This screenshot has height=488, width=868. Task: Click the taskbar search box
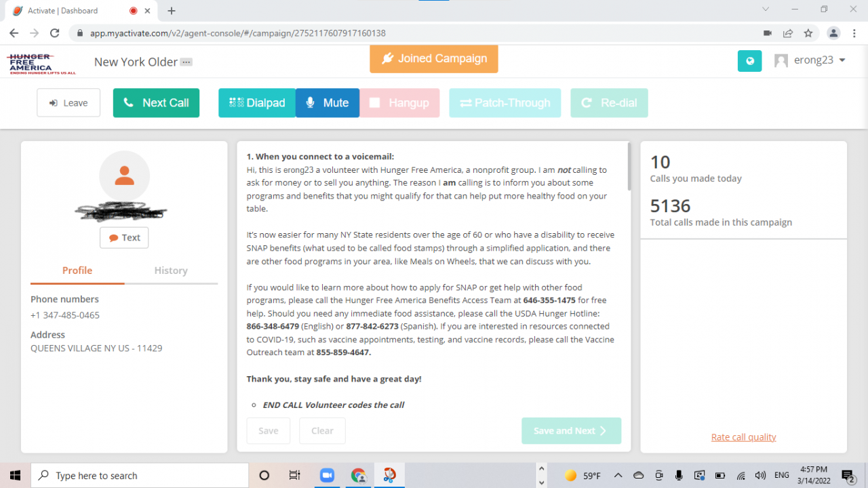pos(140,475)
